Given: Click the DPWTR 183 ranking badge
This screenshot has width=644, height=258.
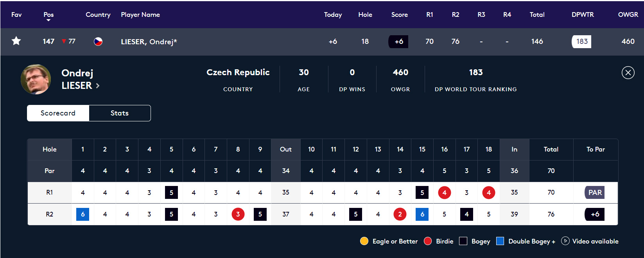Looking at the screenshot, I should [x=581, y=41].
